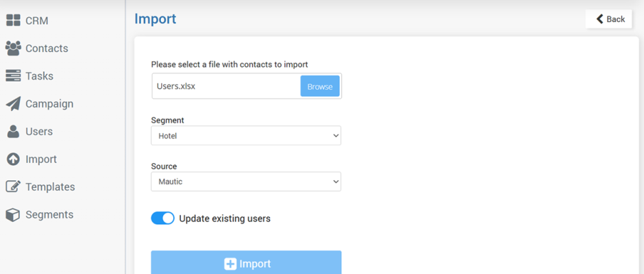Viewport: 644px width, 274px height.
Task: Click the Browse file button
Action: [320, 86]
